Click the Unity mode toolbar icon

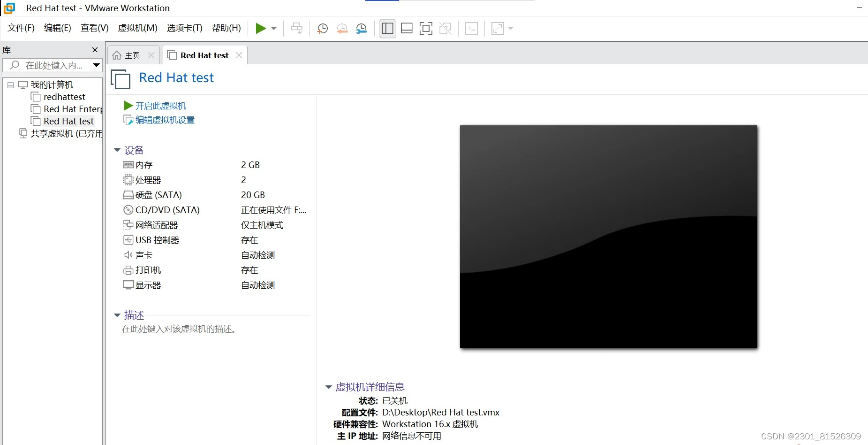pos(445,29)
